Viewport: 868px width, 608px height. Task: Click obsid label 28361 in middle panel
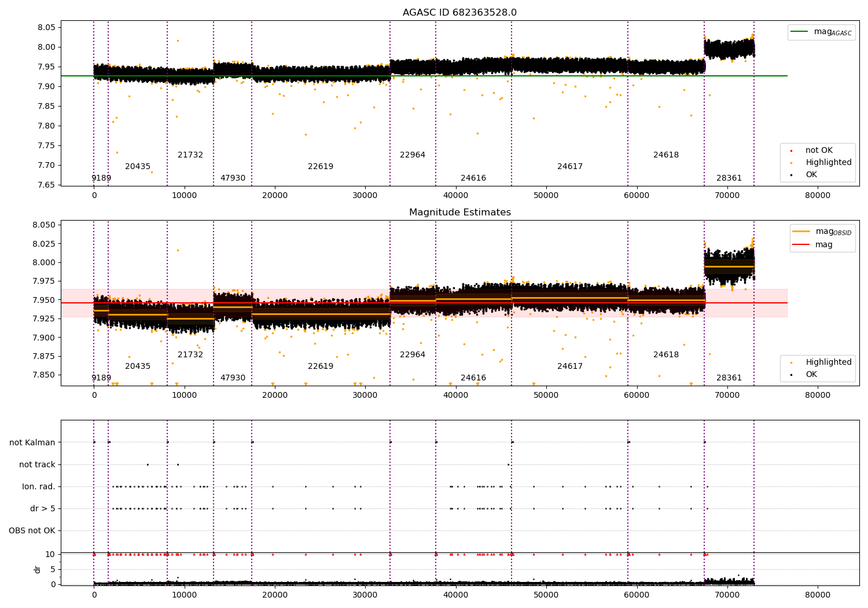(729, 378)
